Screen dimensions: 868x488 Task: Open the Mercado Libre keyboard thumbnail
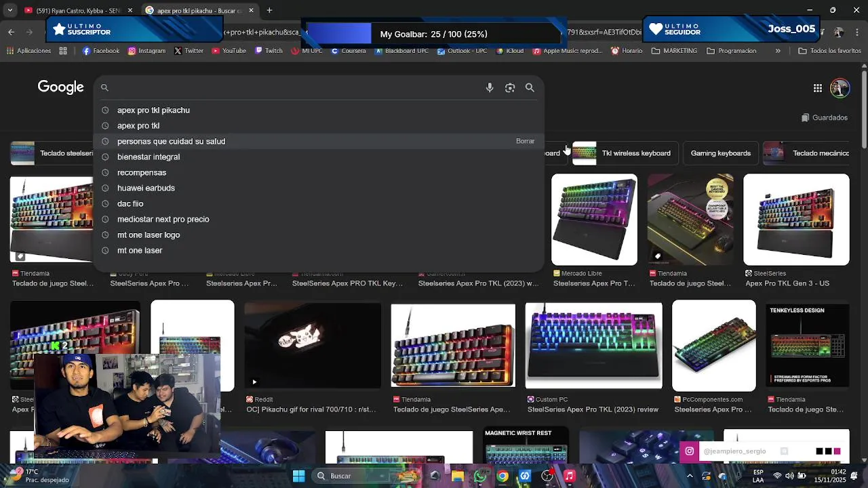pyautogui.click(x=594, y=220)
